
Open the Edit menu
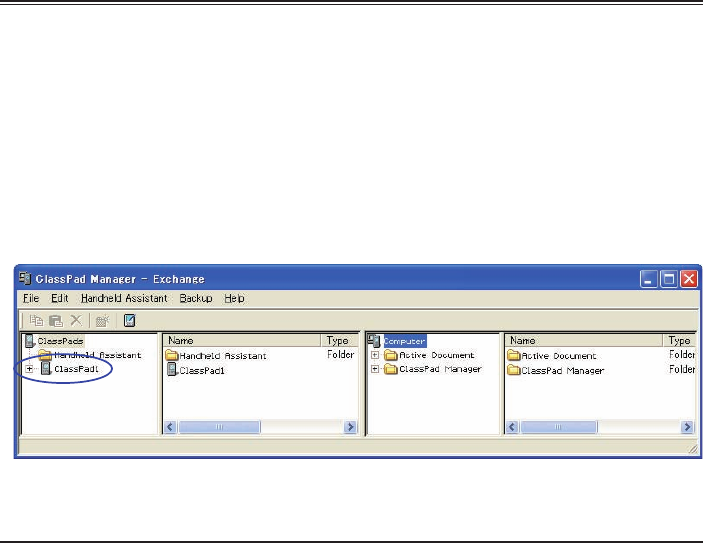pos(60,298)
